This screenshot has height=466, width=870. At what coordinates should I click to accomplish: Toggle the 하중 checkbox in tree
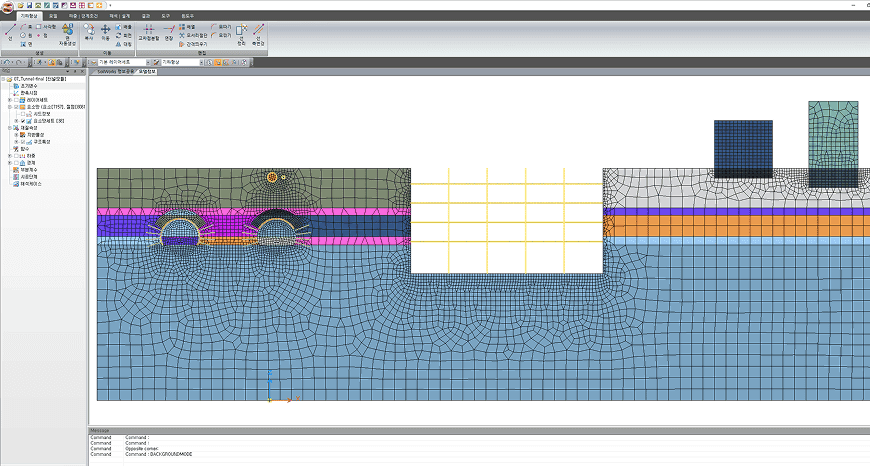16,156
